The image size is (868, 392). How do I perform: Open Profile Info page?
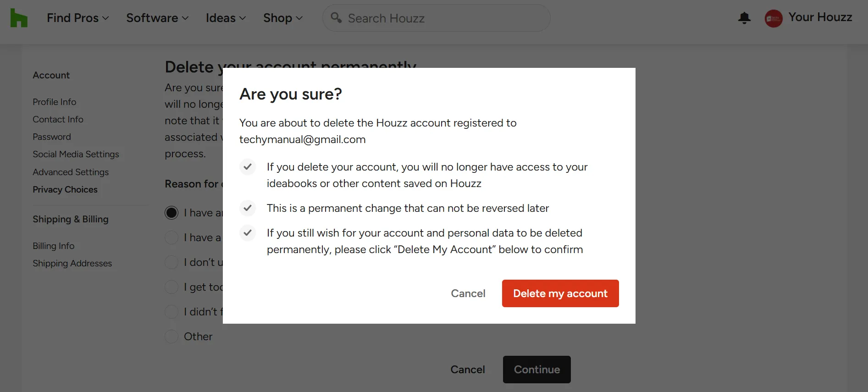[x=54, y=102]
